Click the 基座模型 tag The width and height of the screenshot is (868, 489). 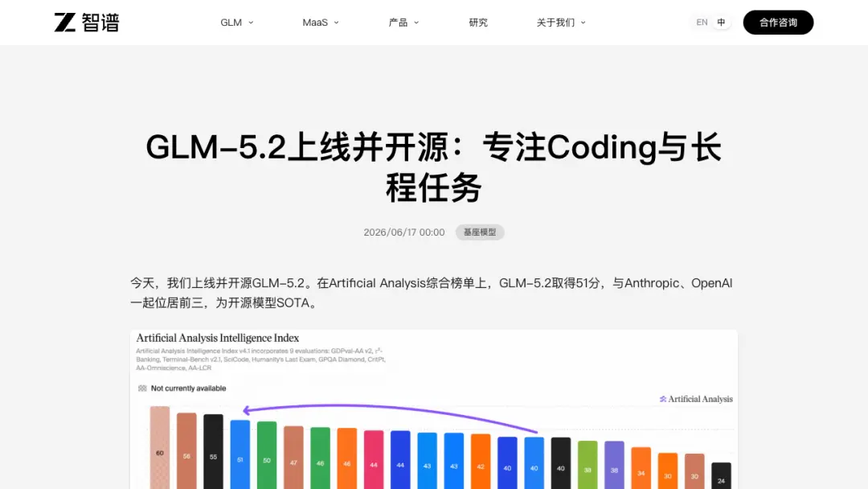pos(479,232)
